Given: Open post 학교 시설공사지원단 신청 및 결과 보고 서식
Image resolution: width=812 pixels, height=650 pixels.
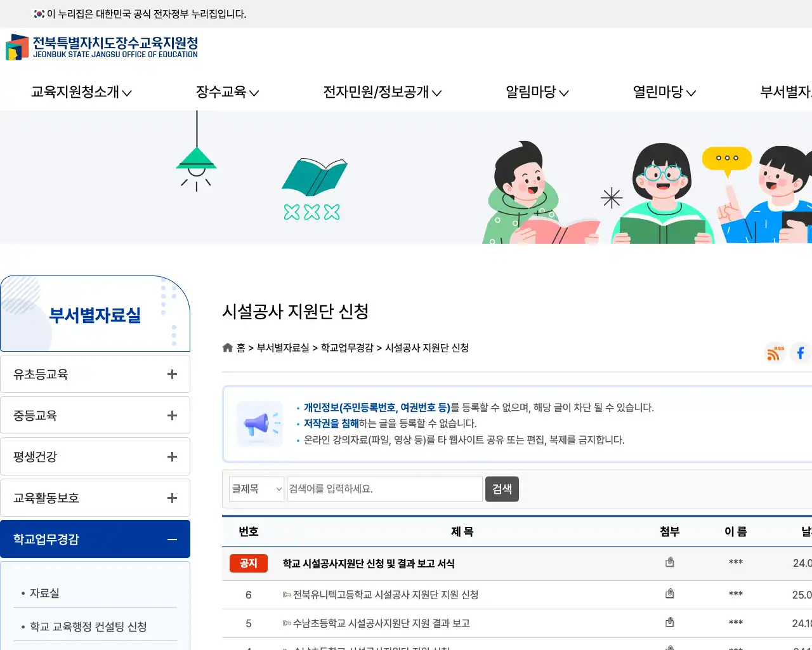Looking at the screenshot, I should (369, 564).
